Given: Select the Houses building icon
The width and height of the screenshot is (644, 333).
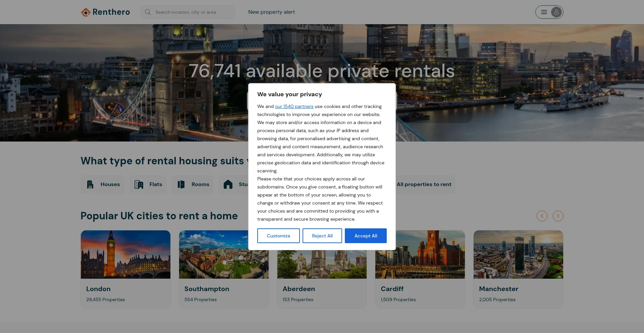Looking at the screenshot, I should pos(90,184).
